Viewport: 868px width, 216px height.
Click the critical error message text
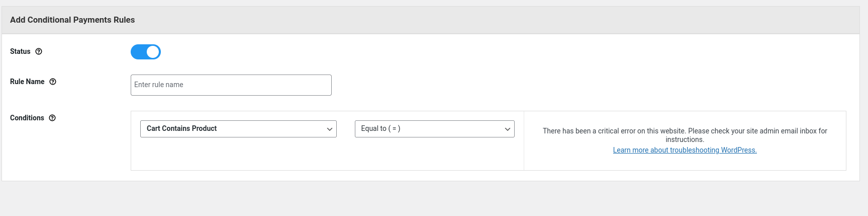[x=685, y=131]
